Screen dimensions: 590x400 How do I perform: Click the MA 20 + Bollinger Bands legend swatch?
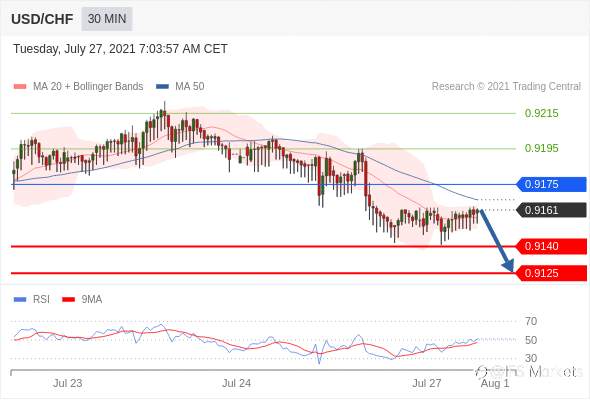(x=20, y=87)
